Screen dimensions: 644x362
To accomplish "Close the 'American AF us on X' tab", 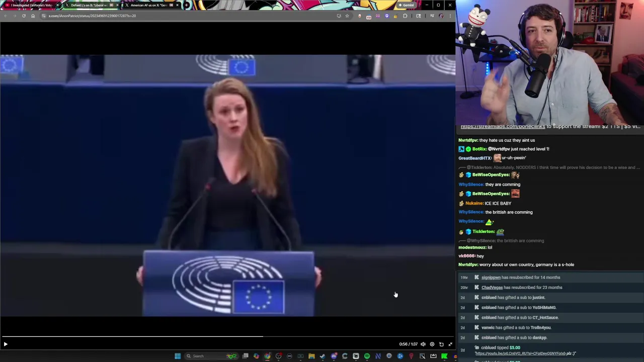I will [177, 5].
